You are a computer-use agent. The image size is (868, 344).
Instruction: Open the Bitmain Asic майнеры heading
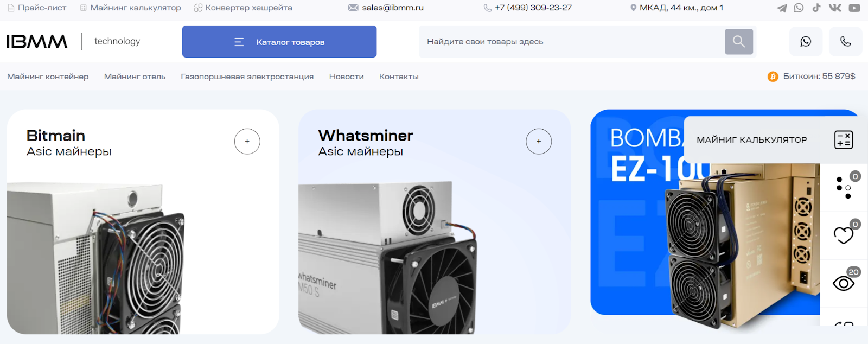[69, 143]
